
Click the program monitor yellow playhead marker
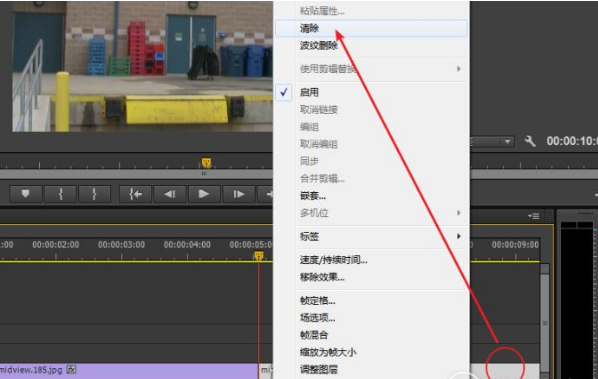click(x=206, y=163)
